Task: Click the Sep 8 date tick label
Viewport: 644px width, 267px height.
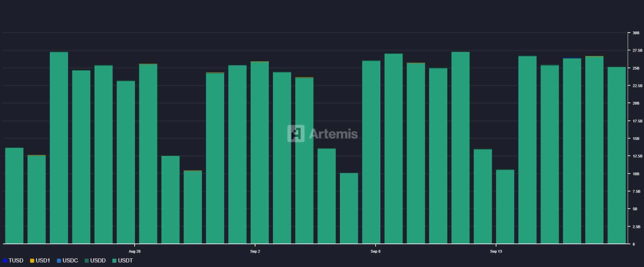Action: (375, 251)
